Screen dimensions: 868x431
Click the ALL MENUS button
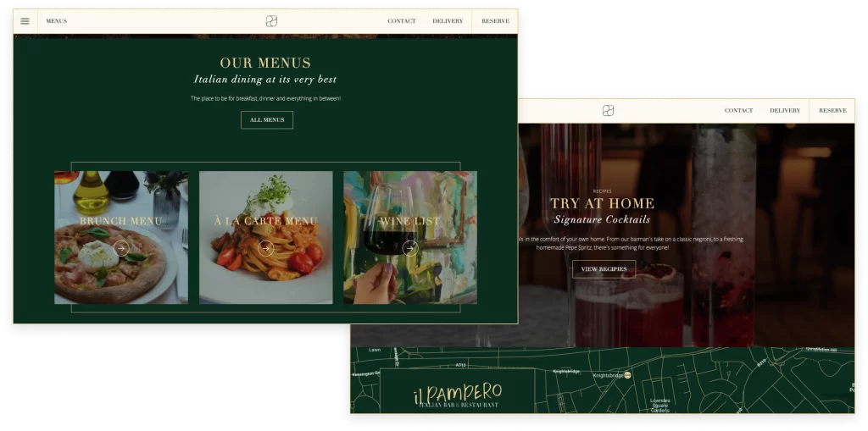click(267, 120)
